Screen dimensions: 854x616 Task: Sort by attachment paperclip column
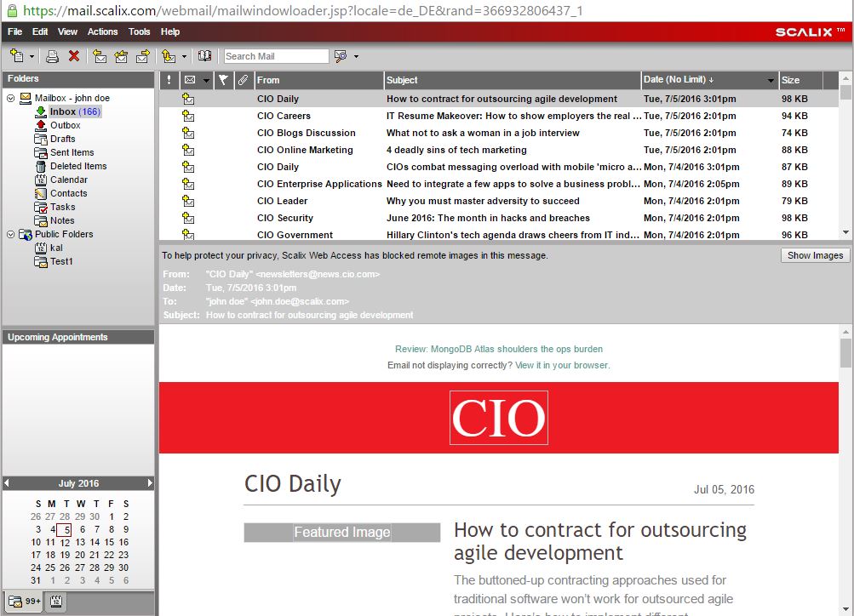[243, 80]
